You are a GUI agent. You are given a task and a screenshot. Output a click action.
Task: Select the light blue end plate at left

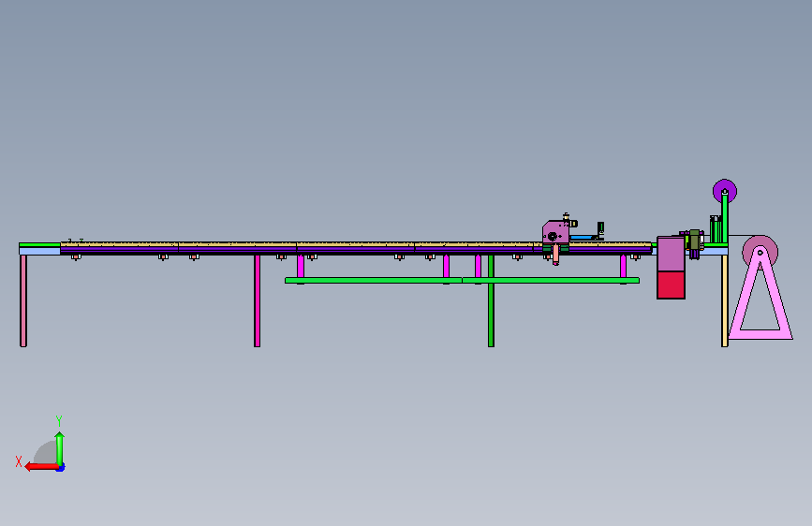[x=40, y=251]
